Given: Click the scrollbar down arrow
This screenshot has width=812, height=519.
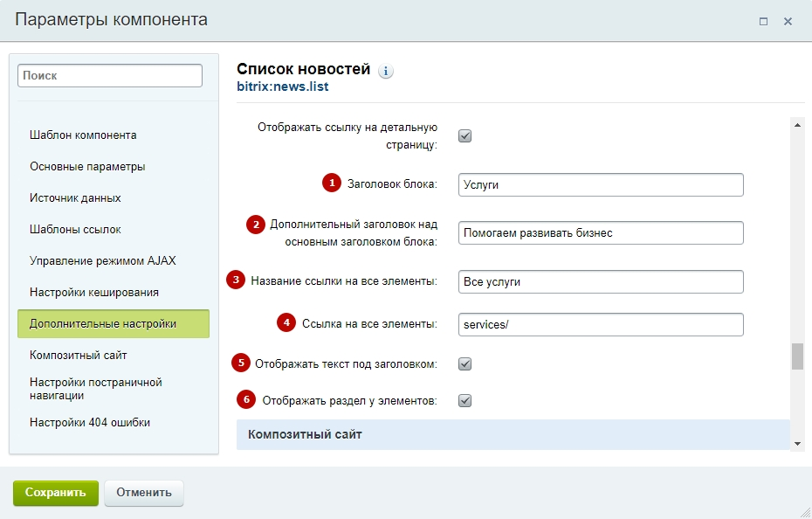Looking at the screenshot, I should (797, 444).
